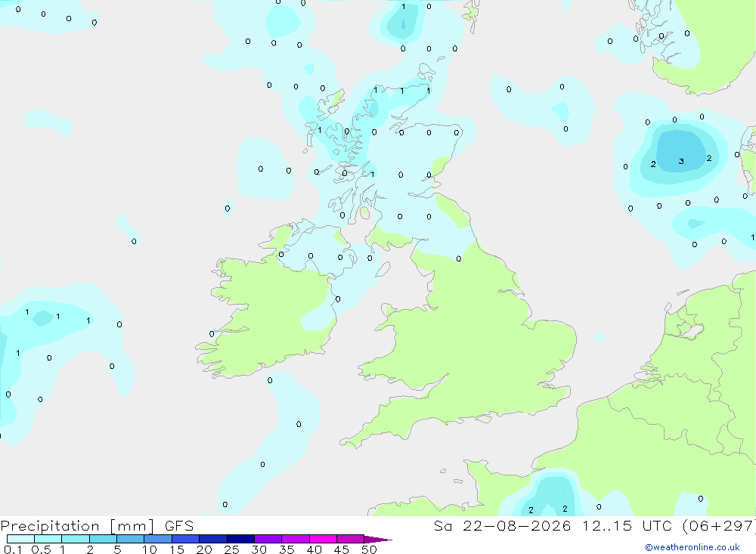This screenshot has height=554, width=756.
Task: Click the arrow tip ending the legend scale
Action: point(379,540)
